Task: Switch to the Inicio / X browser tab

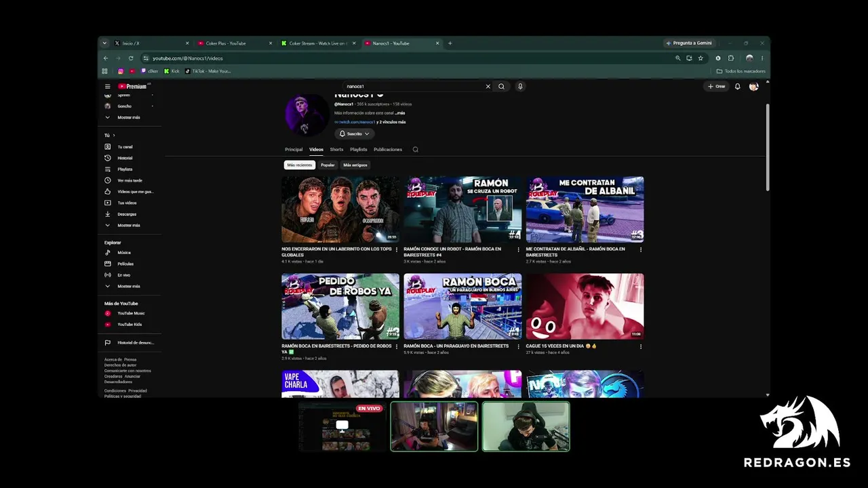Action: 151,43
